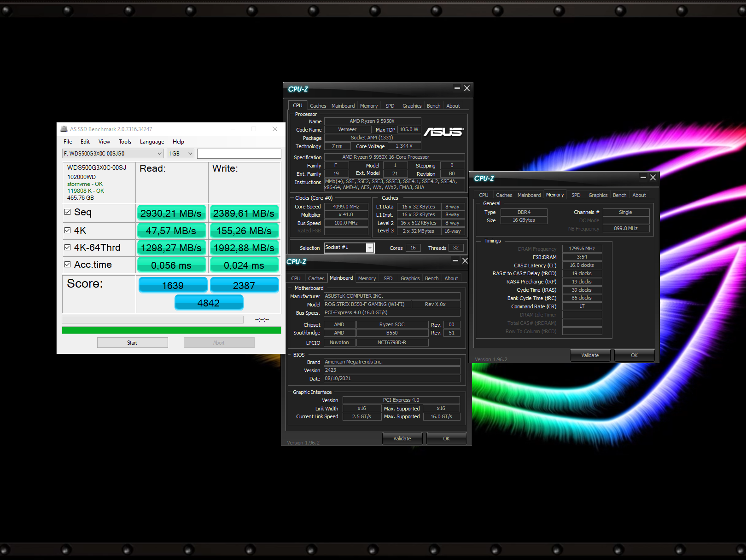Click the read score value 1639
This screenshot has height=560, width=746.
pos(173,285)
